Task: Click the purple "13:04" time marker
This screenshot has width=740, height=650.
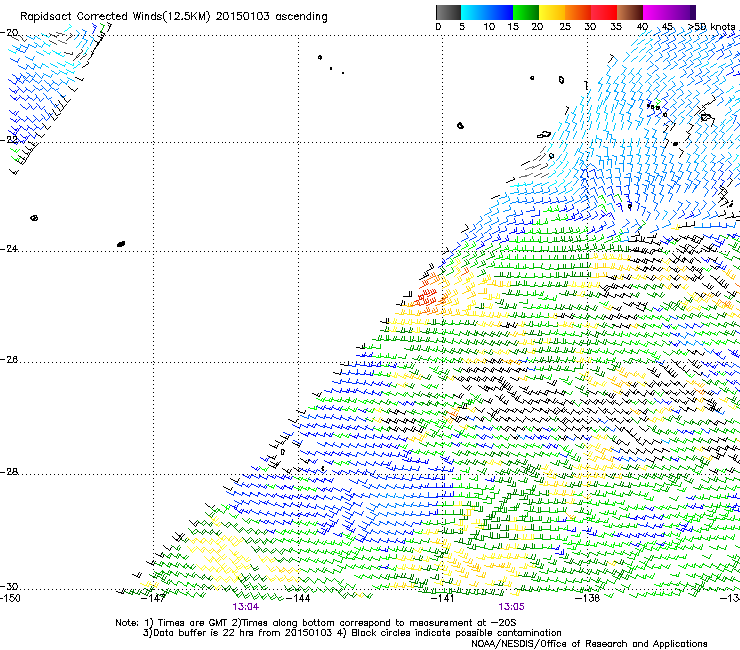Action: (x=246, y=607)
